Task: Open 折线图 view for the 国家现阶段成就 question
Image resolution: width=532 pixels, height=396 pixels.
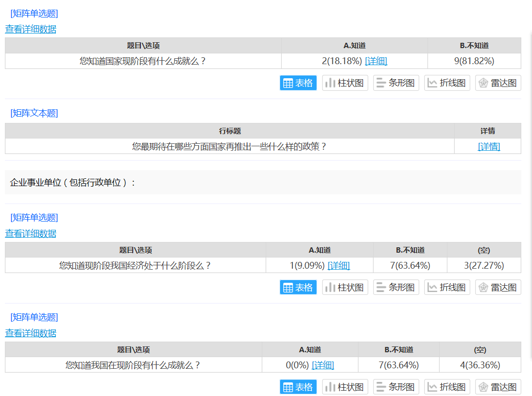Action: [447, 83]
